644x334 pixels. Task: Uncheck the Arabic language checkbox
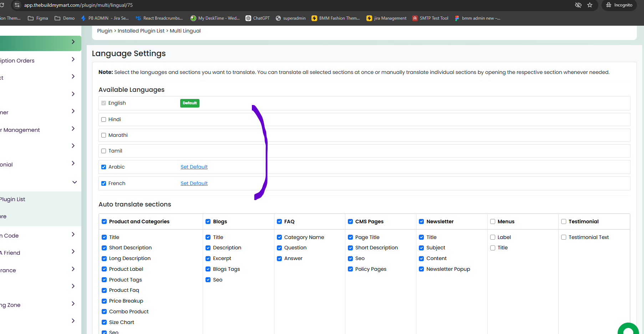pyautogui.click(x=103, y=167)
